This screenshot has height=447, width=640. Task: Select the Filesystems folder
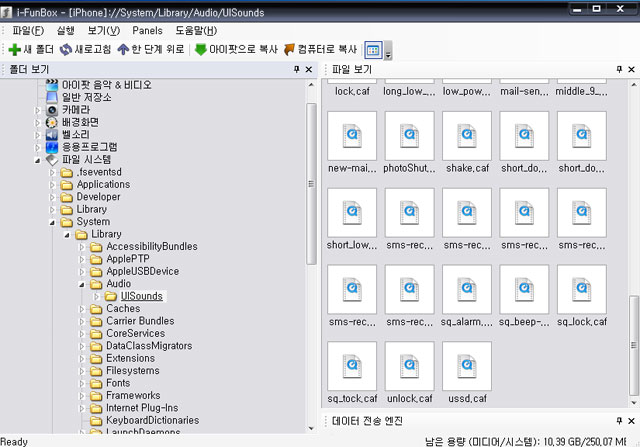[x=133, y=371]
